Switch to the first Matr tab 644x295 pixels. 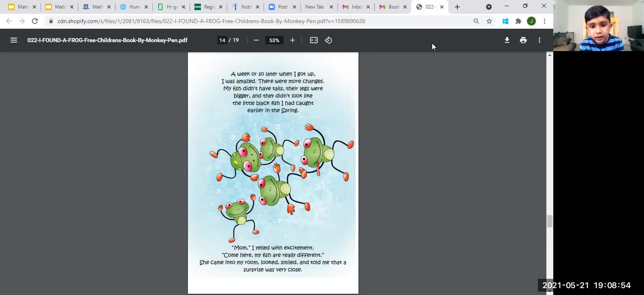click(x=22, y=7)
